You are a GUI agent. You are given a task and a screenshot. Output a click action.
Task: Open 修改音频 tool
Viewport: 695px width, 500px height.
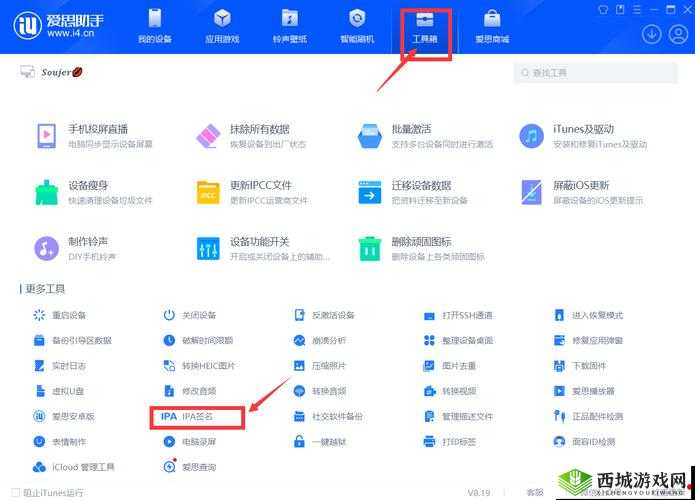coord(189,391)
